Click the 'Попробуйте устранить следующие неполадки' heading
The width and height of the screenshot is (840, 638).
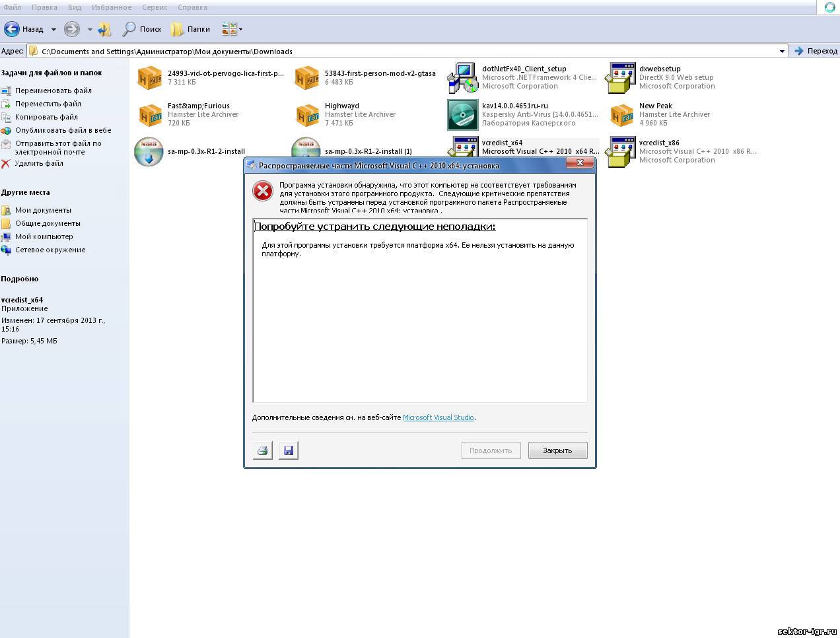pos(374,226)
